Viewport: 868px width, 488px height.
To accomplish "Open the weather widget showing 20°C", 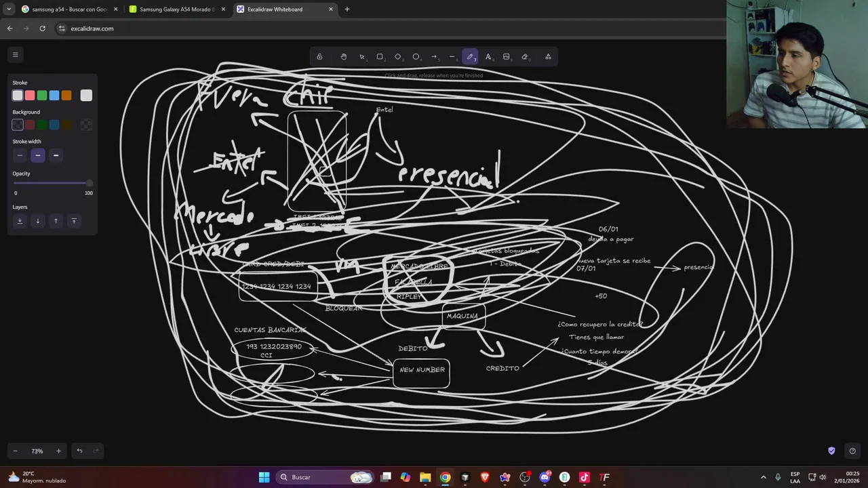I will tap(38, 477).
